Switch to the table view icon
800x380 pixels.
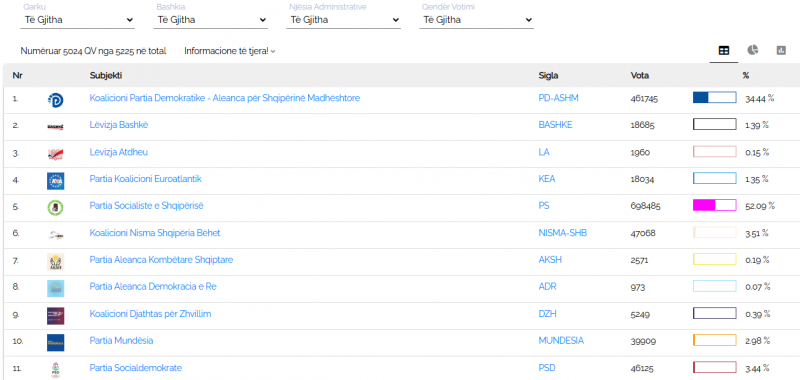tap(723, 50)
